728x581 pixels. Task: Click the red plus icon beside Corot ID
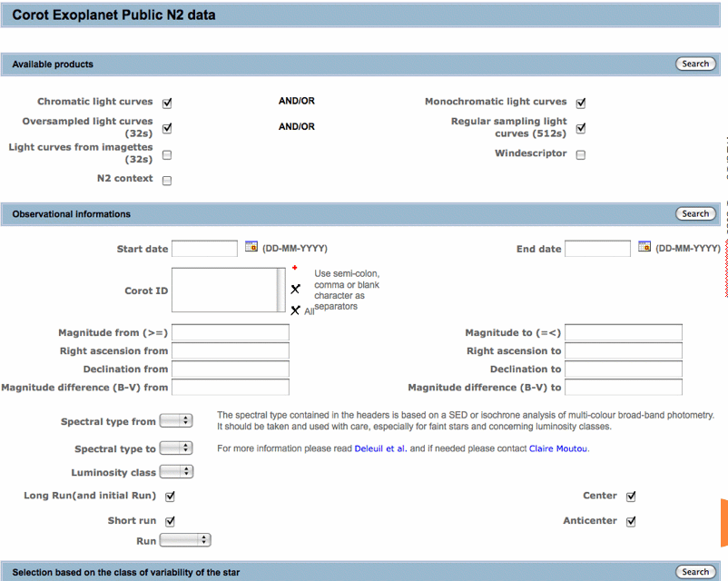pos(294,269)
